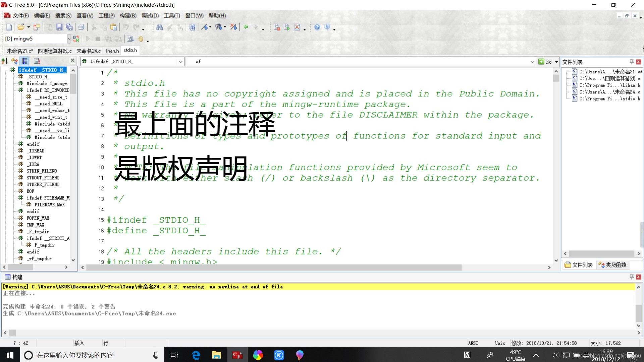The height and width of the screenshot is (362, 644).
Task: Create a new file with toolbar icon
Action: [9, 27]
